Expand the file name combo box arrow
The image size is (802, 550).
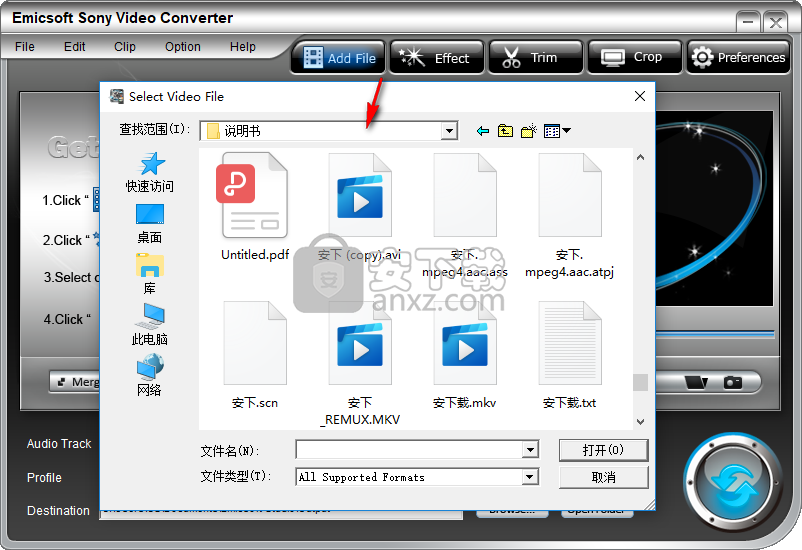click(530, 450)
